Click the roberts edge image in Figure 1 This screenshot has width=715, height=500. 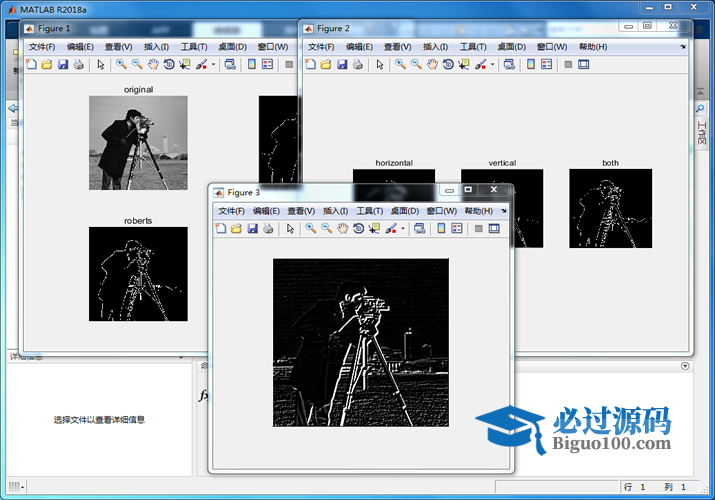(138, 273)
